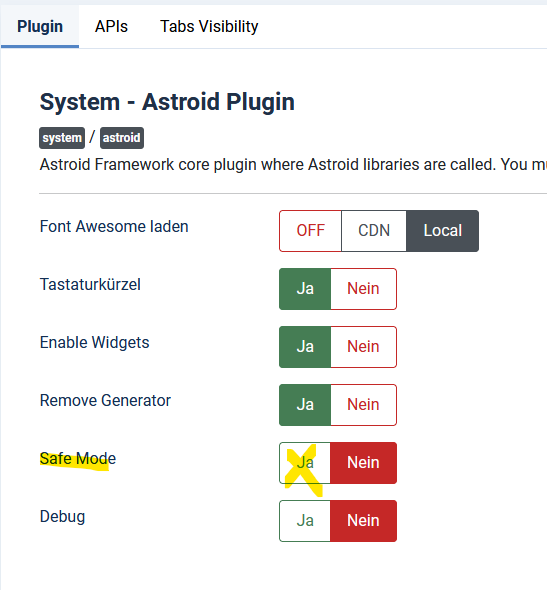Open the Tabs Visibility tab
The height and width of the screenshot is (590, 547).
pos(209,27)
